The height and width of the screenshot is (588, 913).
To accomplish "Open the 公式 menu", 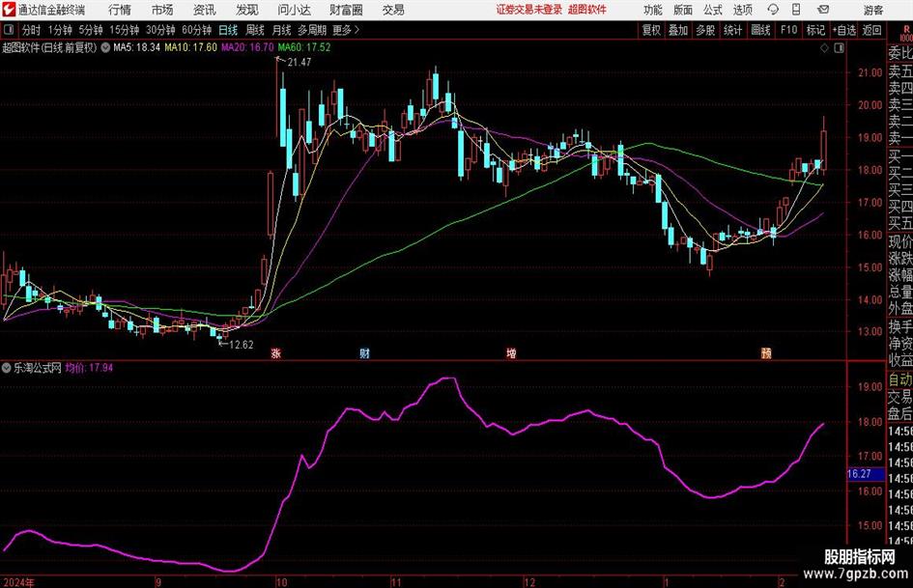I will [x=713, y=10].
